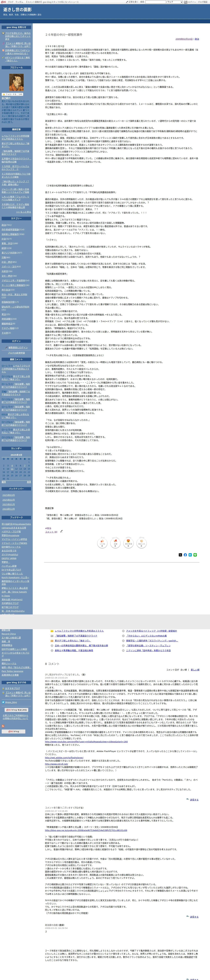Click the blog title 逝きし世の面影

tap(17, 9)
